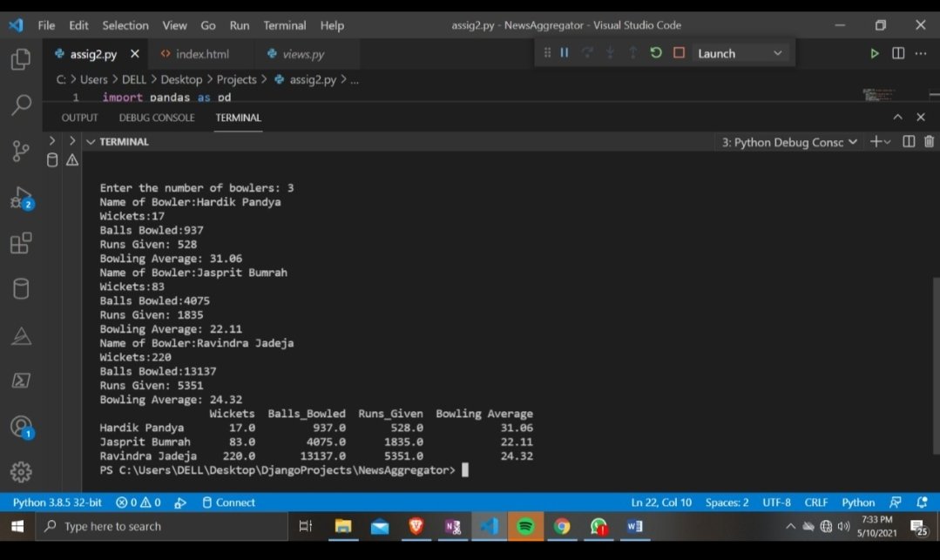Open the Launch debug configuration dropdown
This screenshot has width=940, height=560.
[x=740, y=53]
